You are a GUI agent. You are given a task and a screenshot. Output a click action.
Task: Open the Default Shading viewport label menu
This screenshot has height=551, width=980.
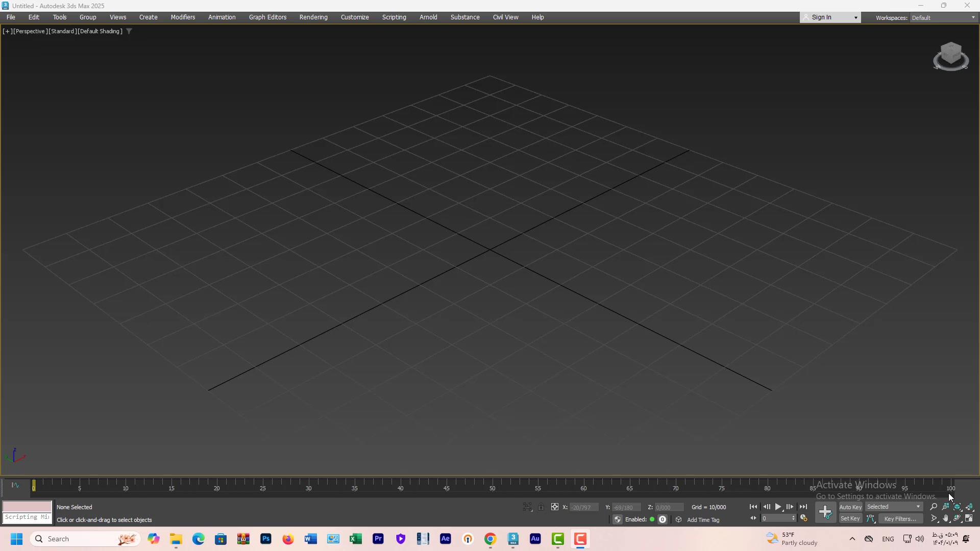pos(100,31)
